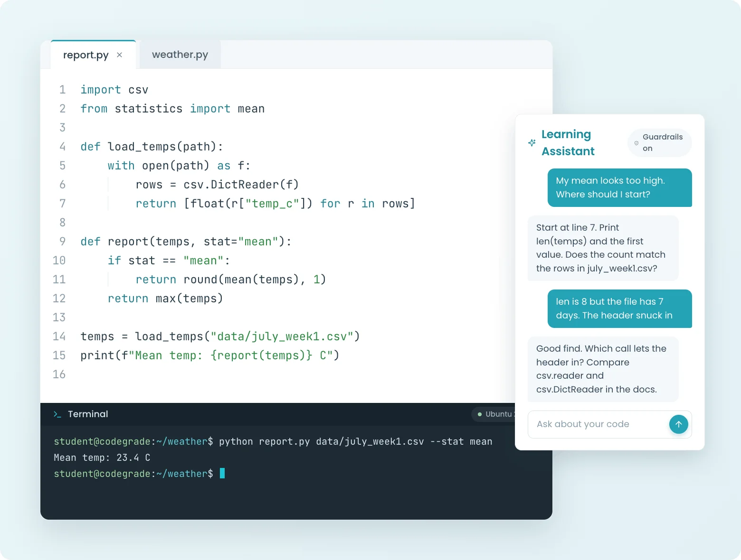Click the 'def report(temps, stat="mean"):' line
Viewport: 741px width, 560px height.
point(186,242)
